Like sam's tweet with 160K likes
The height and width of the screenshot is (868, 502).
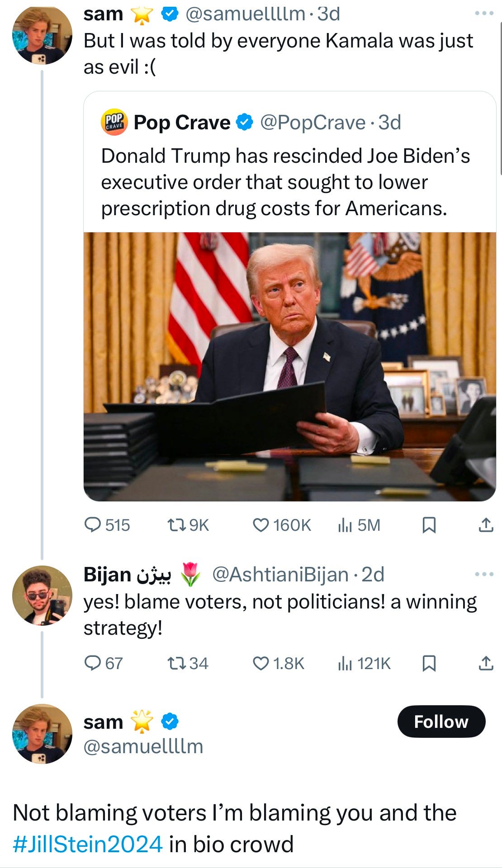tap(281, 525)
